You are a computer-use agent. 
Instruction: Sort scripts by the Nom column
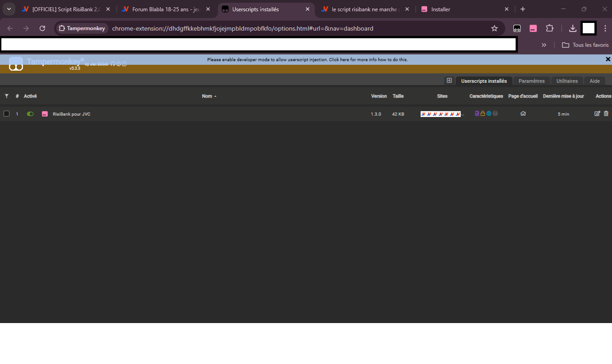[209, 96]
